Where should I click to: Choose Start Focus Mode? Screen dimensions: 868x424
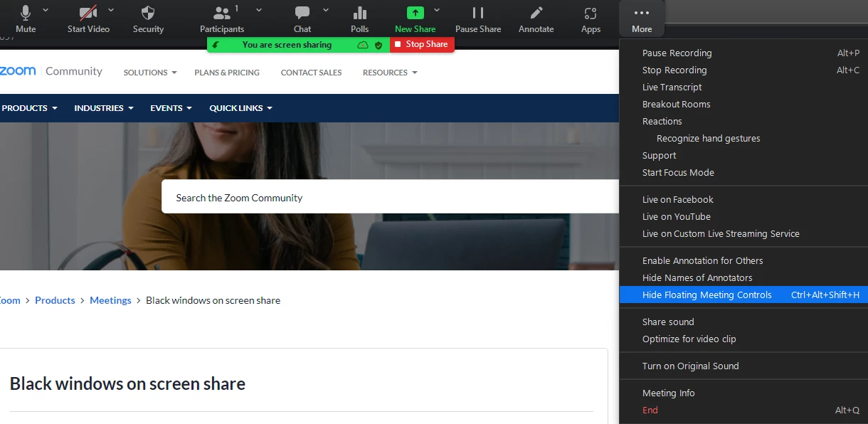point(743,173)
